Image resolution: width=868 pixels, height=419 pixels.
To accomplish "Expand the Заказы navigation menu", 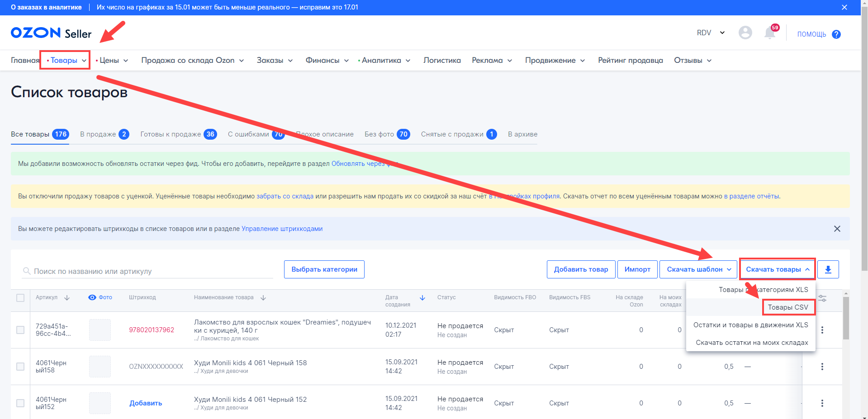I will click(x=275, y=61).
